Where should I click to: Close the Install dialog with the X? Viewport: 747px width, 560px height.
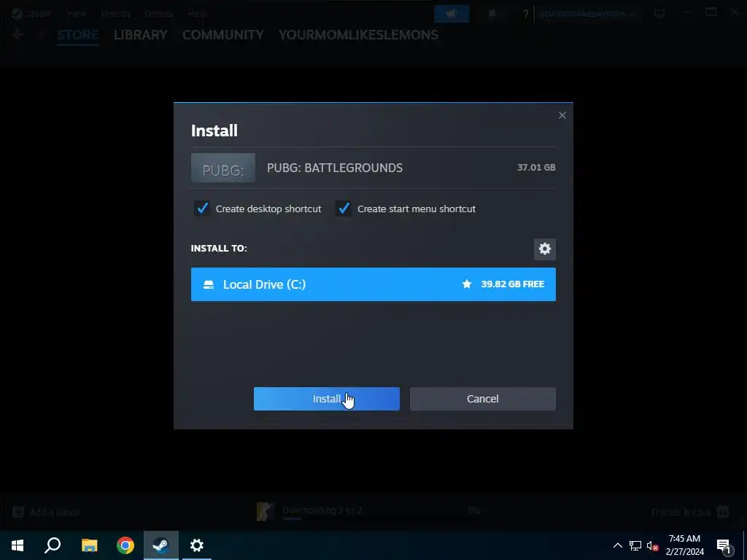tap(562, 115)
